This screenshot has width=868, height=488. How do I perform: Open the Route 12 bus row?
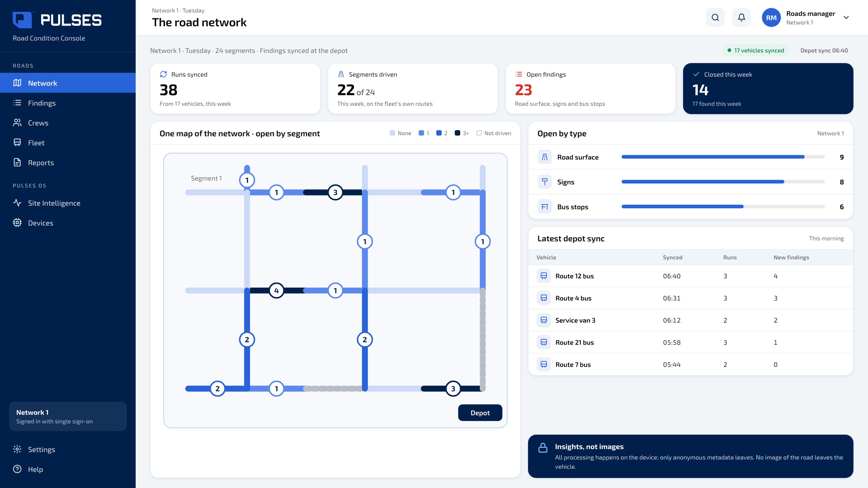click(x=690, y=276)
